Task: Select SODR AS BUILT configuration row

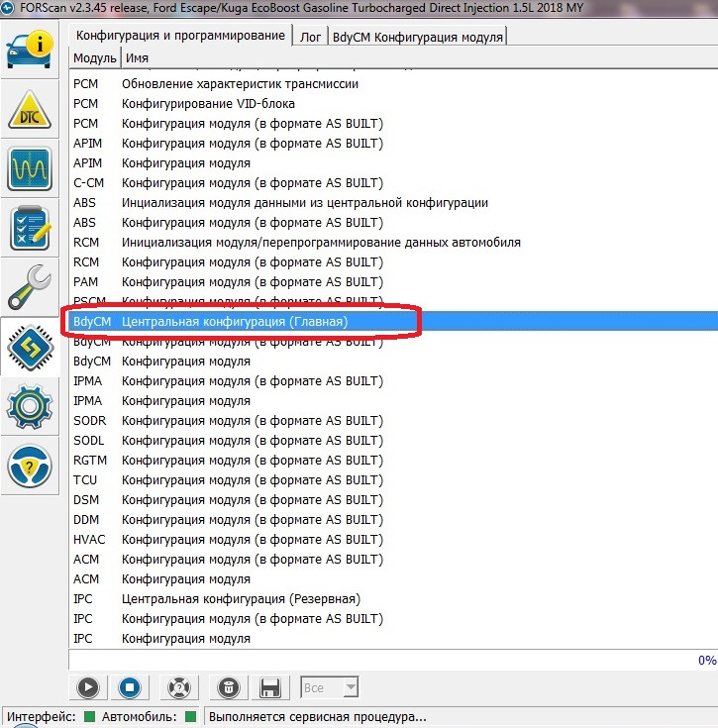Action: [393, 421]
